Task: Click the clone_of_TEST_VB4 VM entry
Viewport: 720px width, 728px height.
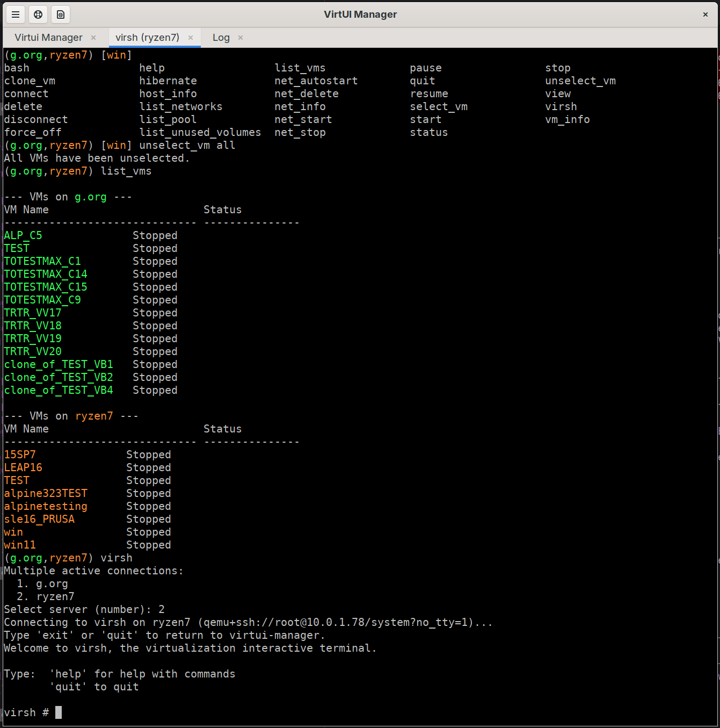Action: 59,390
